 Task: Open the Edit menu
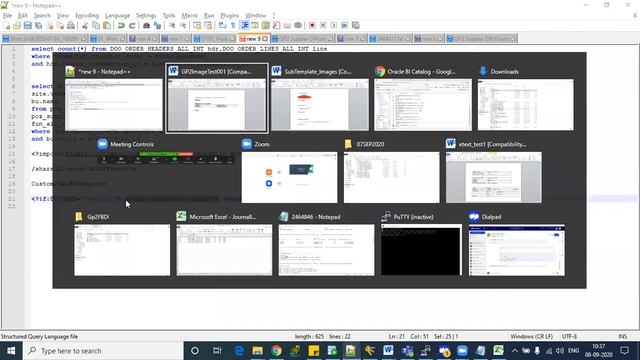pos(22,16)
